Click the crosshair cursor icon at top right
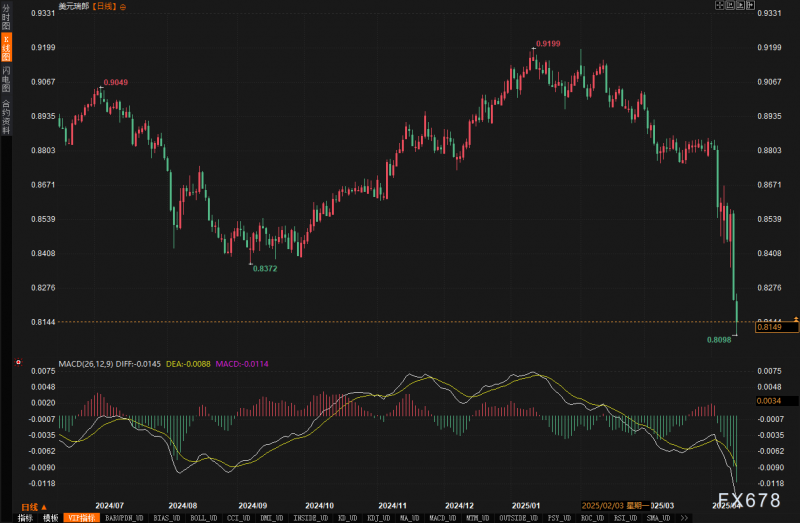Image resolution: width=800 pixels, height=523 pixels. pyautogui.click(x=719, y=5)
